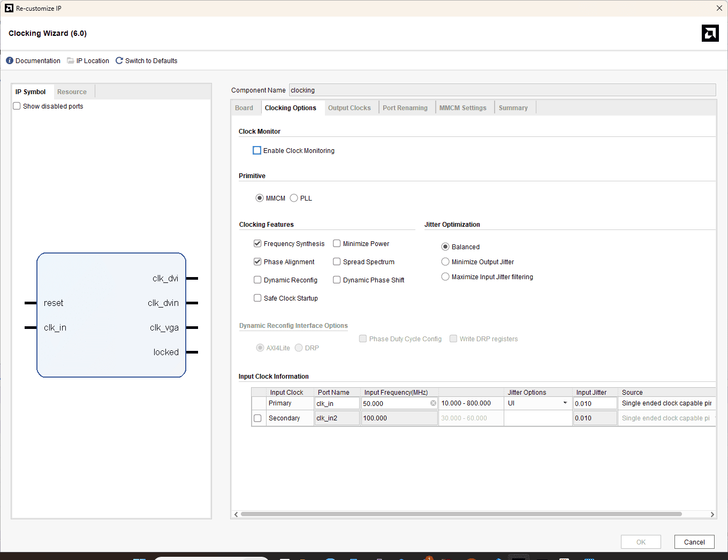Click the Component Name text field

pyautogui.click(x=502, y=90)
